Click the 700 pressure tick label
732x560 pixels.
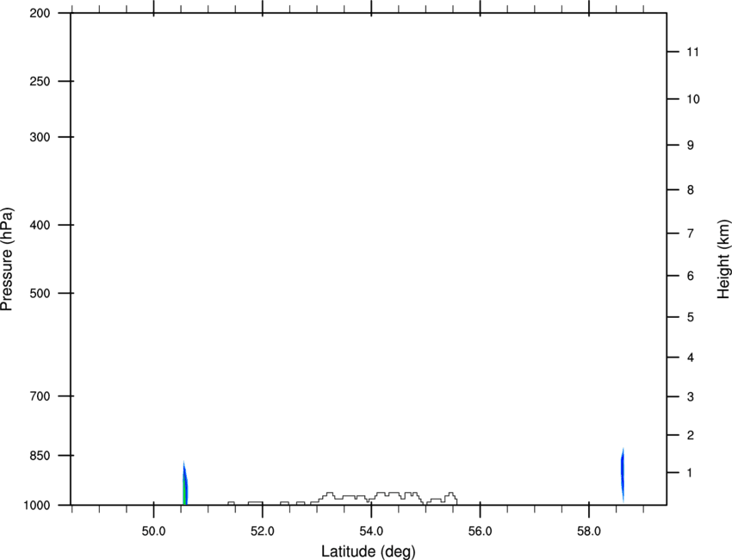click(x=40, y=396)
